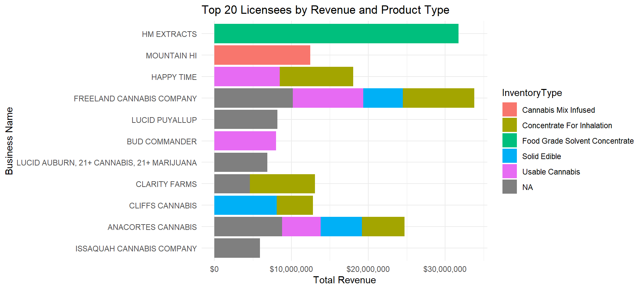Click the chart title text
Screen dimensions: 644x290
point(325,10)
